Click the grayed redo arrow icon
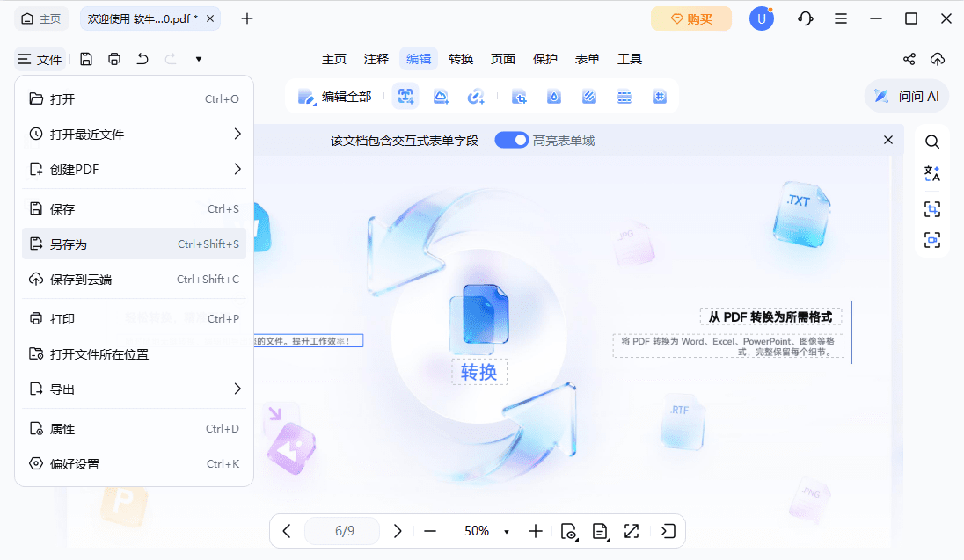This screenshot has width=964, height=560. pos(171,59)
